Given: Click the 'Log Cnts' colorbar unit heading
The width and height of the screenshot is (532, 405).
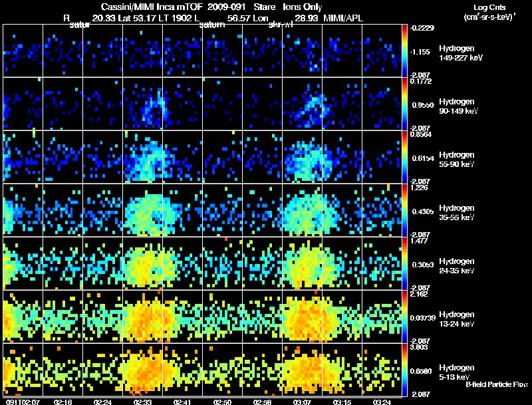Looking at the screenshot, I should 489,7.
